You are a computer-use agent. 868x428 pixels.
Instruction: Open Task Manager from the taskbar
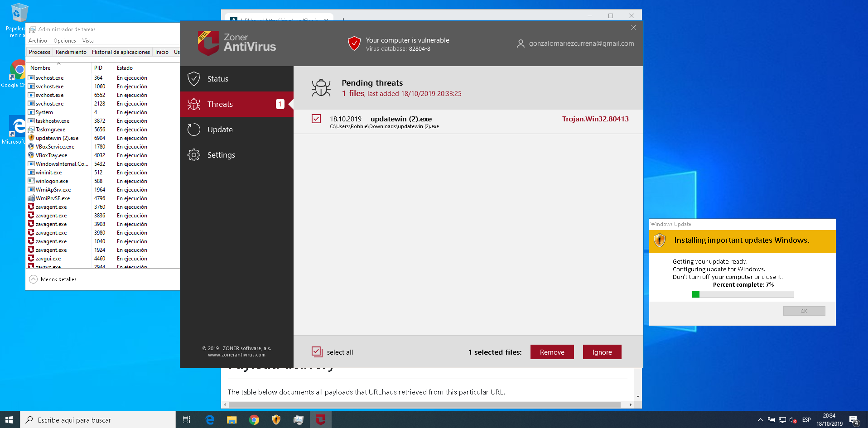tap(299, 420)
